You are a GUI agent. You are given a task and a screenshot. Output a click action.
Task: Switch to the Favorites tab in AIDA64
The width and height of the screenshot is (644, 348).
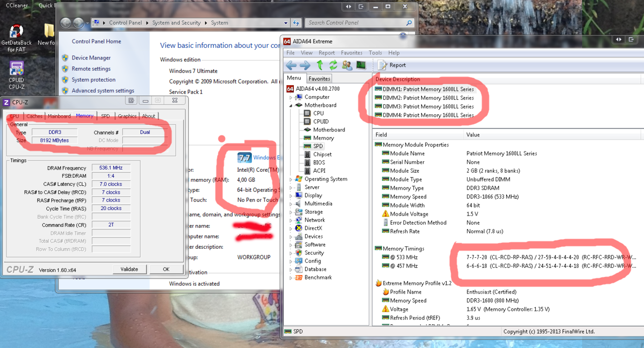tap(319, 79)
